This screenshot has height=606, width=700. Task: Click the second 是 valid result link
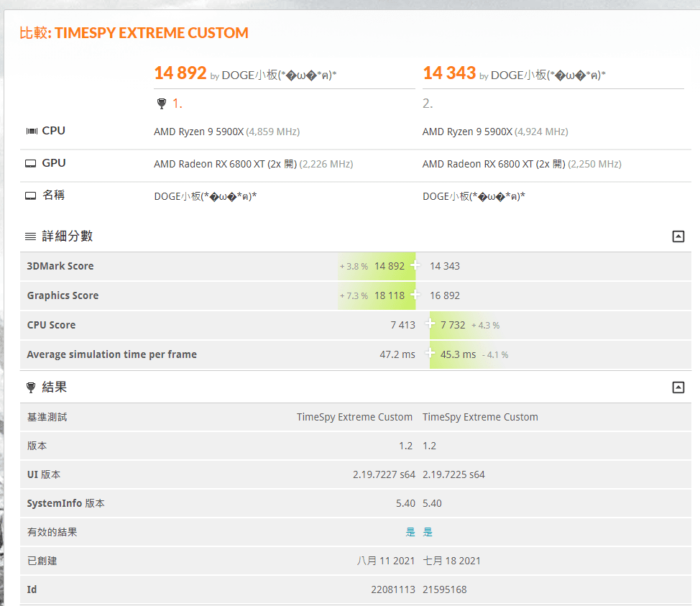[428, 532]
